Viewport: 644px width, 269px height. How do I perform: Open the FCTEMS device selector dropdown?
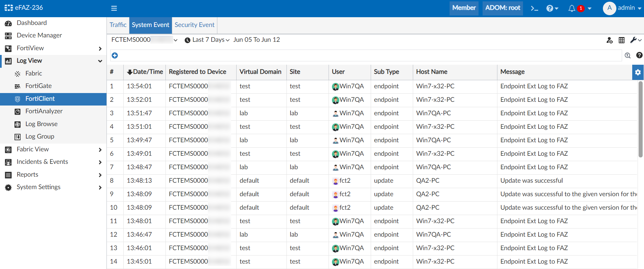(144, 40)
